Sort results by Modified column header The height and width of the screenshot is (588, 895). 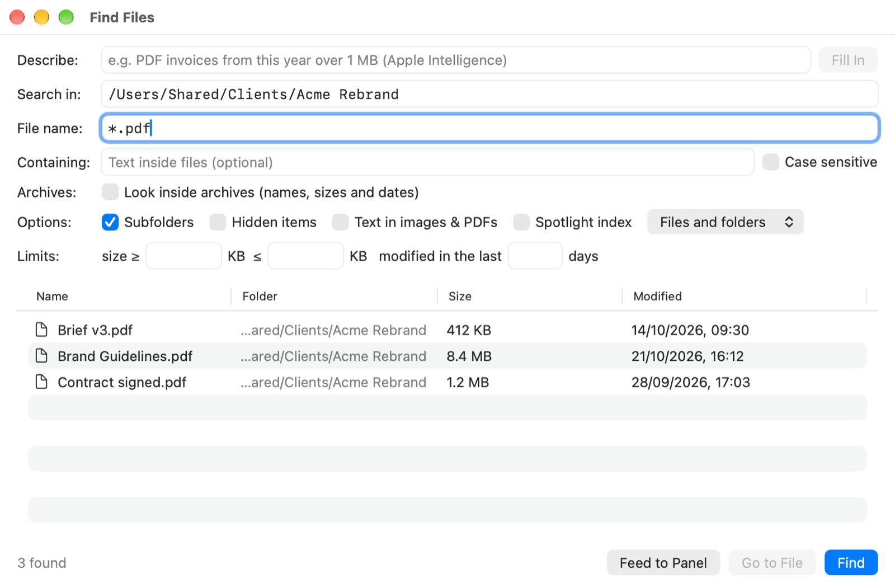pyautogui.click(x=657, y=296)
